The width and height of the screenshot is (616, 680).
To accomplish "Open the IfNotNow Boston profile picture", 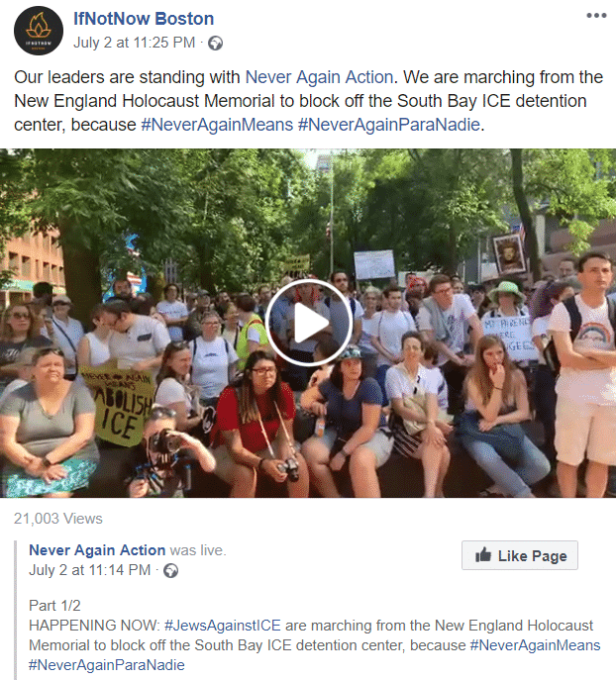I will pyautogui.click(x=39, y=31).
